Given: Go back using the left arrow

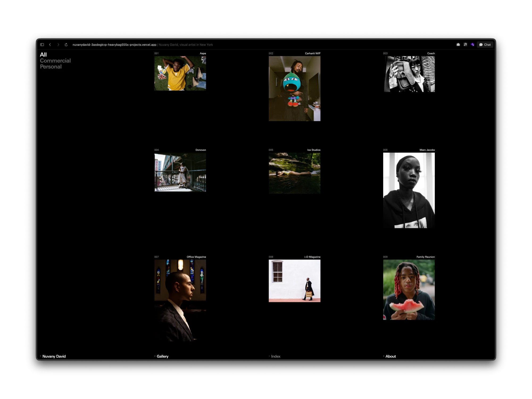Looking at the screenshot, I should pyautogui.click(x=50, y=45).
